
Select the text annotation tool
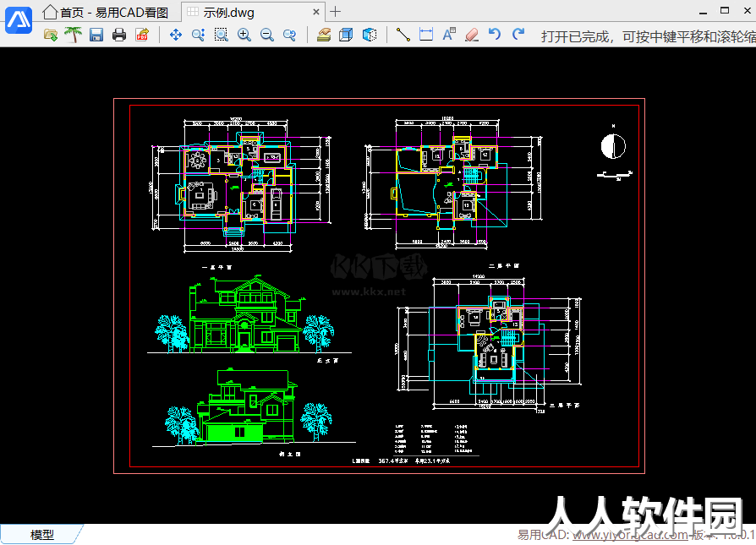pyautogui.click(x=449, y=35)
